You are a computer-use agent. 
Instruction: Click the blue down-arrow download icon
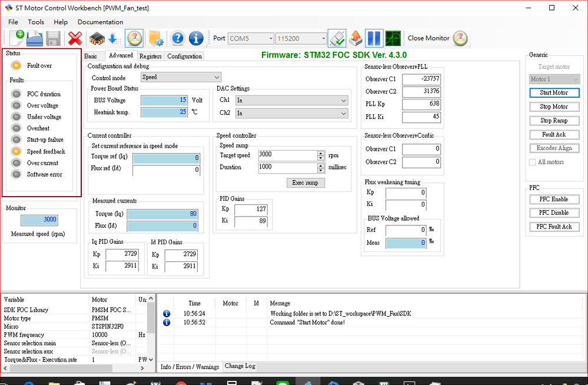[114, 38]
